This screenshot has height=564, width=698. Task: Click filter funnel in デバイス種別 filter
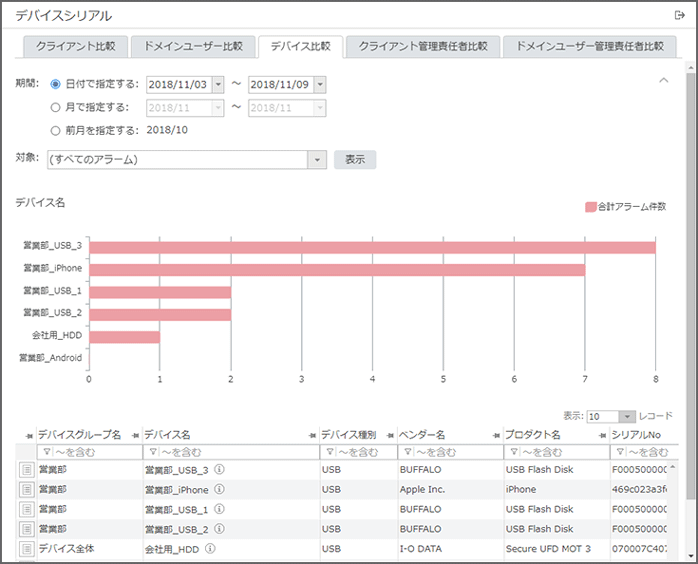click(x=330, y=452)
